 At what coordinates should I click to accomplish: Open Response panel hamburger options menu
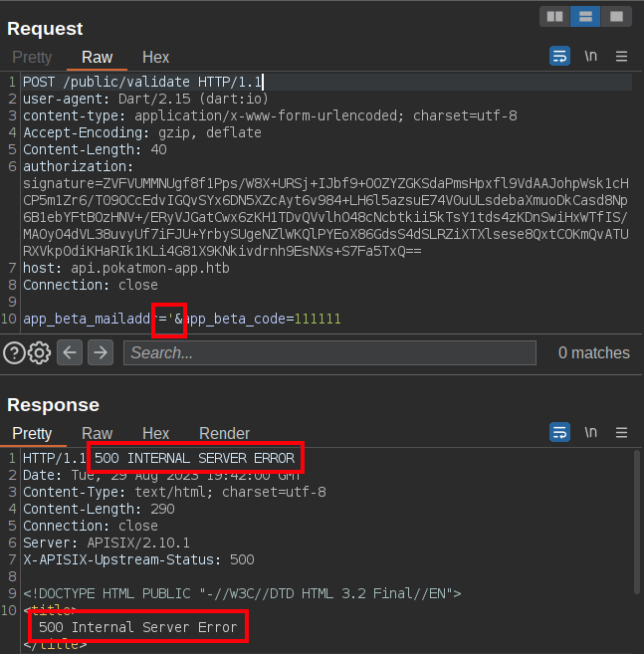[x=622, y=433]
